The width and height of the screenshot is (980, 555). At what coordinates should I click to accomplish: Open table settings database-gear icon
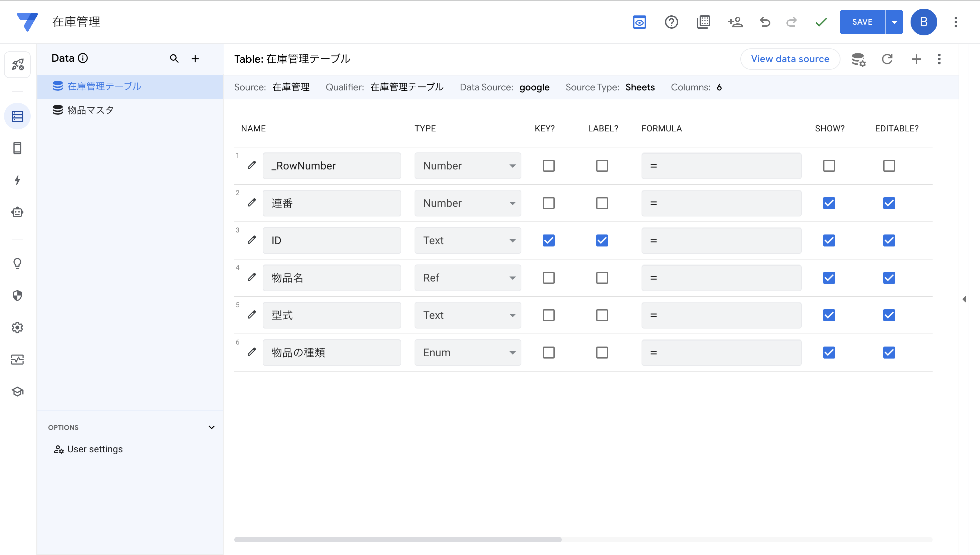(858, 59)
